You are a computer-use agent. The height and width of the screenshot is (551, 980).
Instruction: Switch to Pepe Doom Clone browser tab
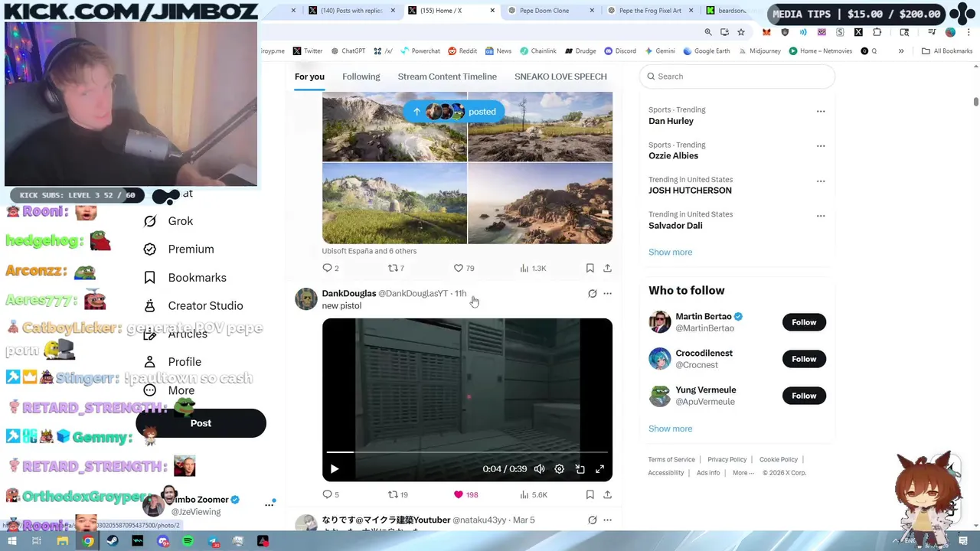point(544,11)
